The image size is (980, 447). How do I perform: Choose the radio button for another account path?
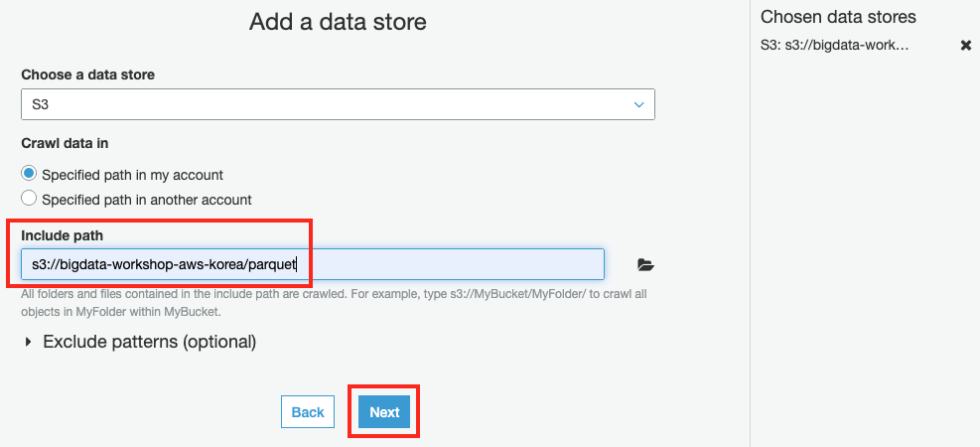point(29,199)
